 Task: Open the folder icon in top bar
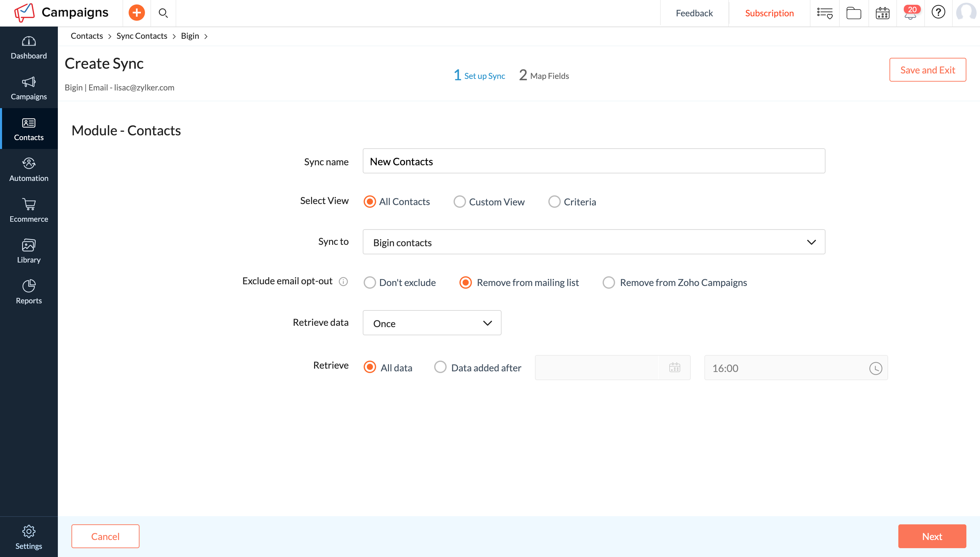pos(854,13)
